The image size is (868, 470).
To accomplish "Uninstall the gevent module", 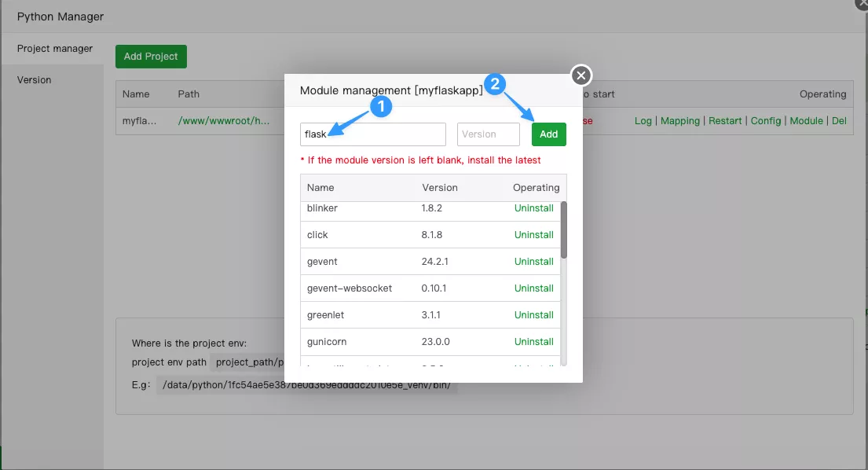I will (533, 262).
